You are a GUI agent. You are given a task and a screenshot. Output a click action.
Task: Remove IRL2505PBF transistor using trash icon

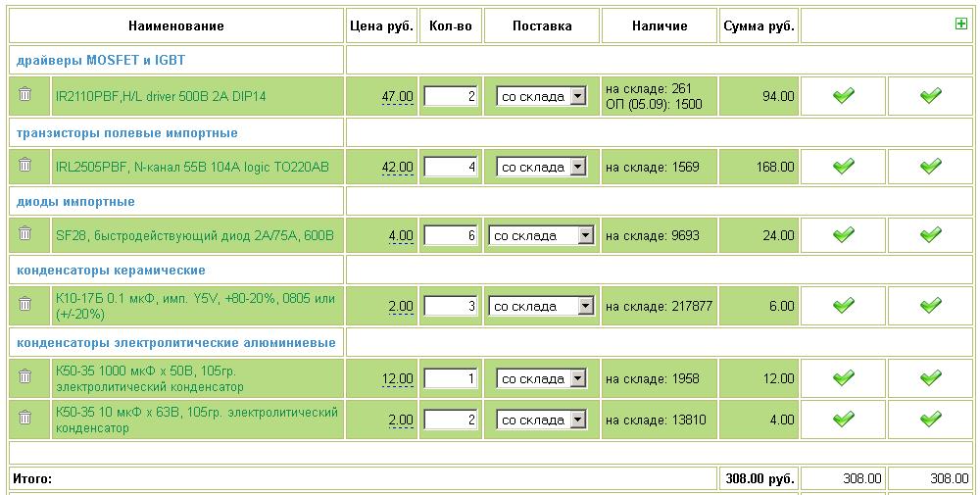[x=25, y=166]
